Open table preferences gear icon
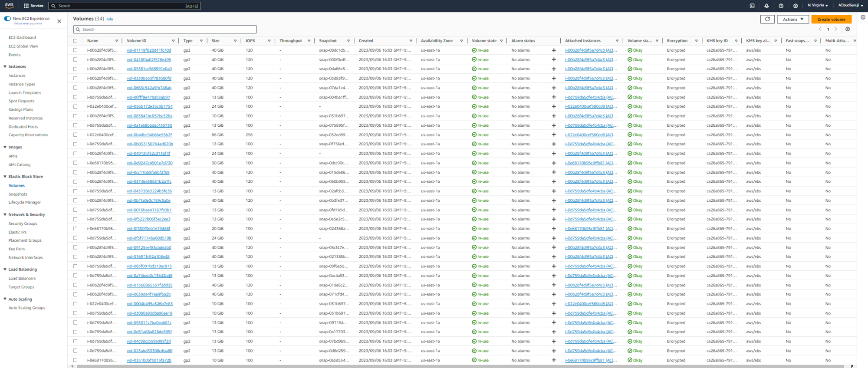This screenshot has width=868, height=368. click(x=848, y=29)
